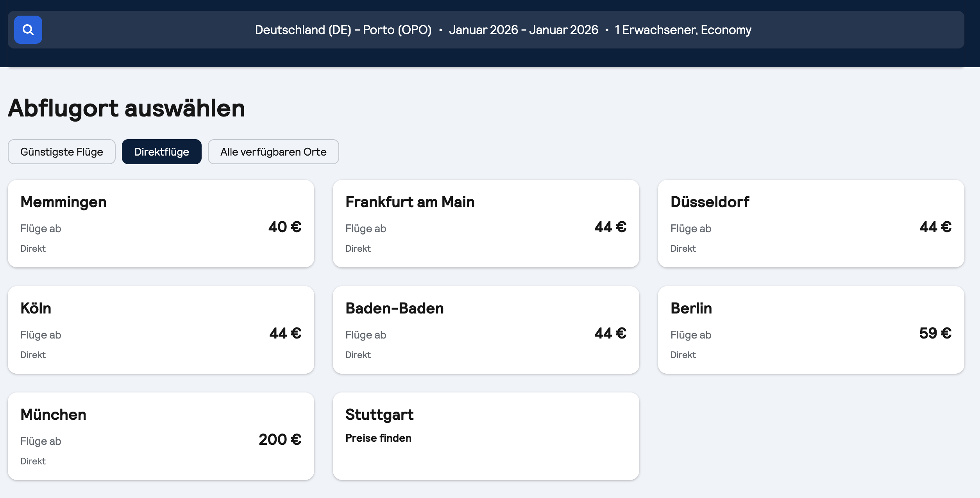Image resolution: width=980 pixels, height=498 pixels.
Task: Open the search summary bar for Porto
Action: click(x=503, y=30)
